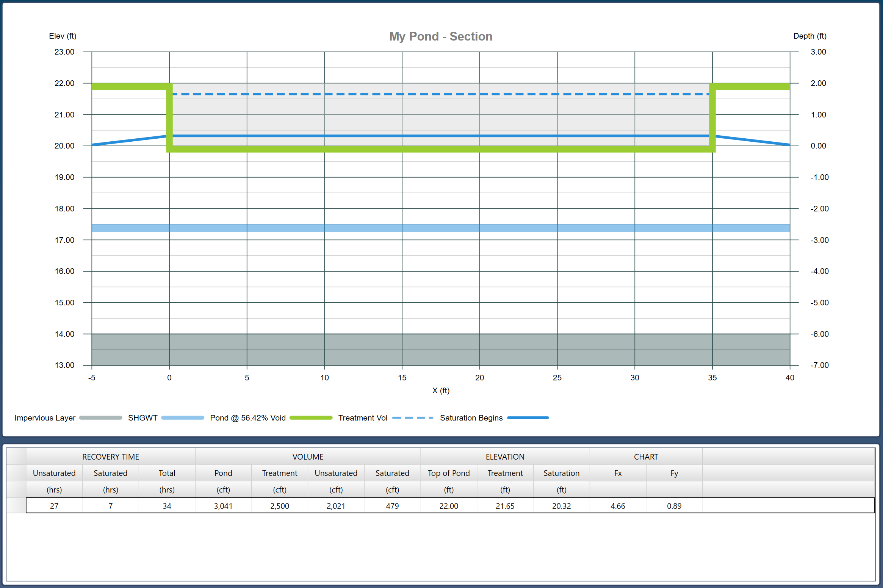This screenshot has height=588, width=883.
Task: Click the Saturated recovery time column header
Action: (111, 473)
